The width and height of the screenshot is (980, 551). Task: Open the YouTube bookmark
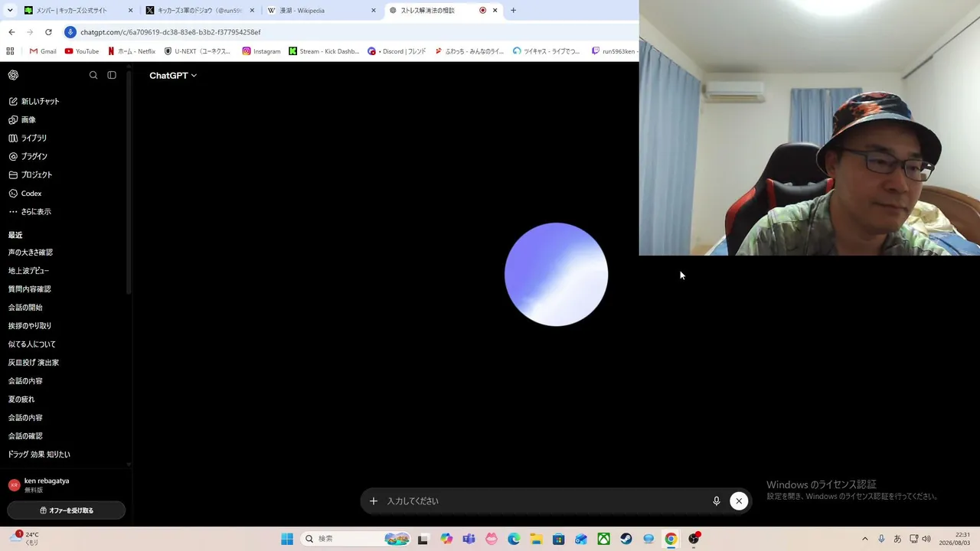point(82,51)
